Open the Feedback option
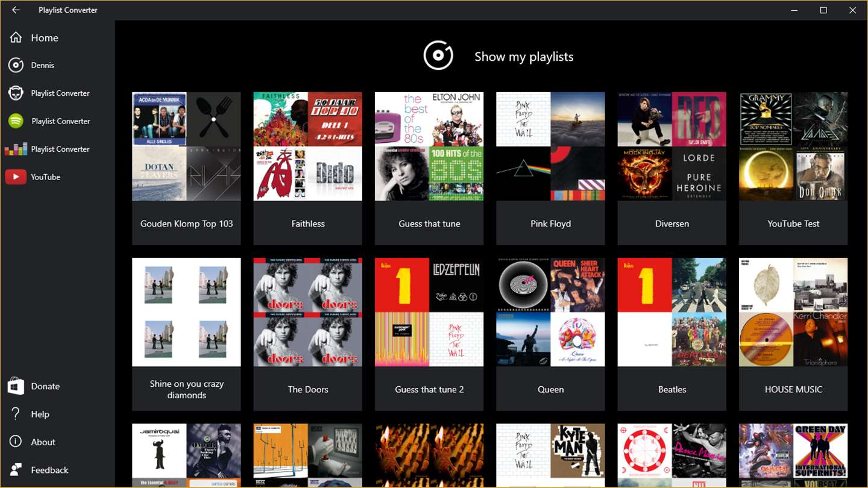This screenshot has width=868, height=488. tap(50, 470)
